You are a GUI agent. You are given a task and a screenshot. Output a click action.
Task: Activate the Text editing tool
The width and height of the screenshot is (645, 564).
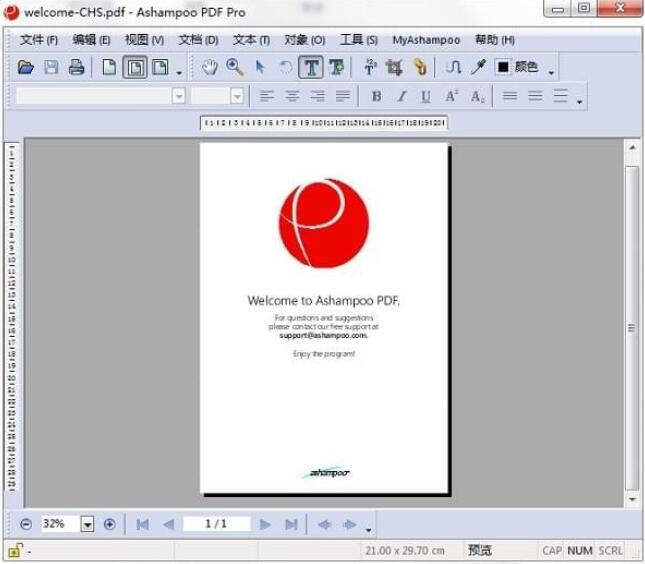pyautogui.click(x=311, y=68)
